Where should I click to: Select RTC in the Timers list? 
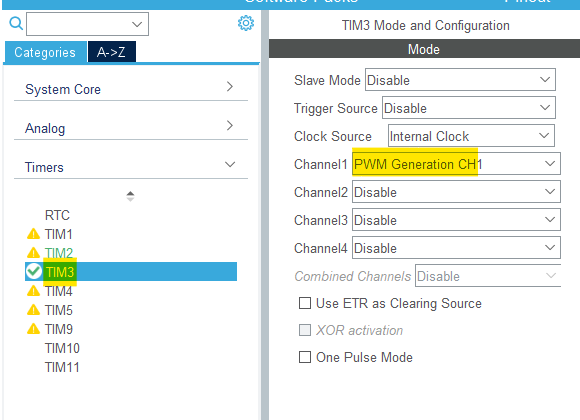(57, 215)
